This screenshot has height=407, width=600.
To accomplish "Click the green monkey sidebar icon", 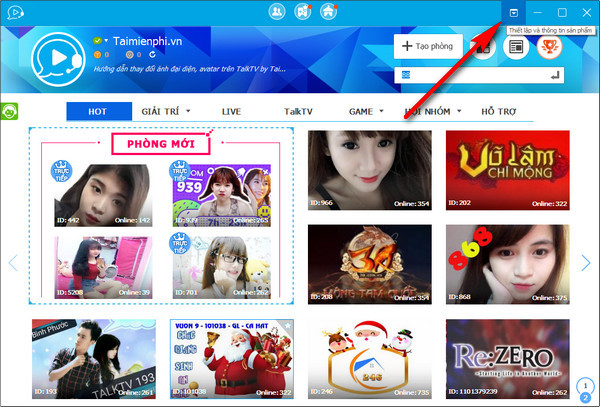I will (x=9, y=111).
